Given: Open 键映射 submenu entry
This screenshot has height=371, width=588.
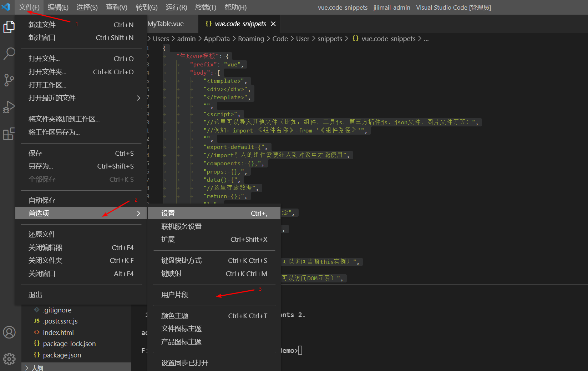Looking at the screenshot, I should (x=214, y=274).
